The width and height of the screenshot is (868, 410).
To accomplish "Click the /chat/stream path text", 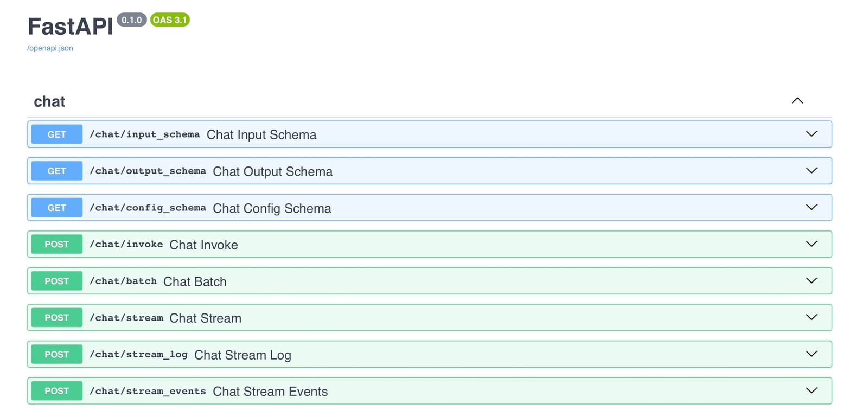I will [126, 318].
